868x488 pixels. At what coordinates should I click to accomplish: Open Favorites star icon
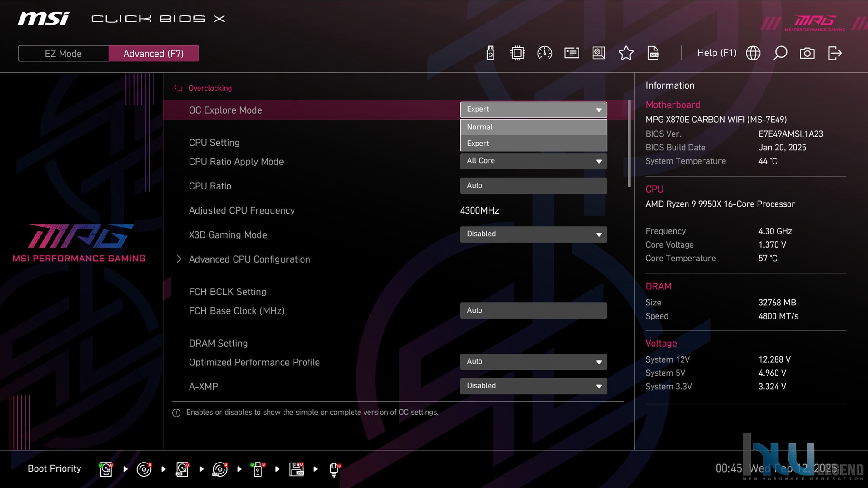click(x=626, y=53)
